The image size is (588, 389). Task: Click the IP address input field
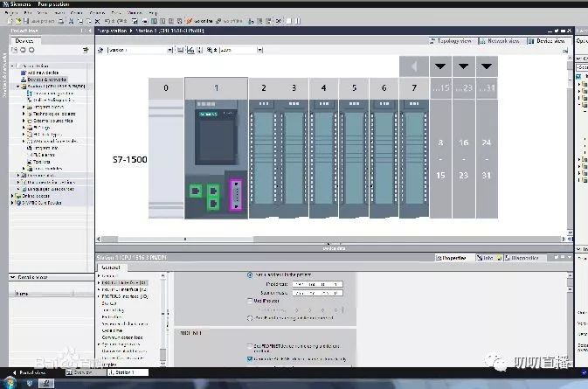tap(317, 284)
